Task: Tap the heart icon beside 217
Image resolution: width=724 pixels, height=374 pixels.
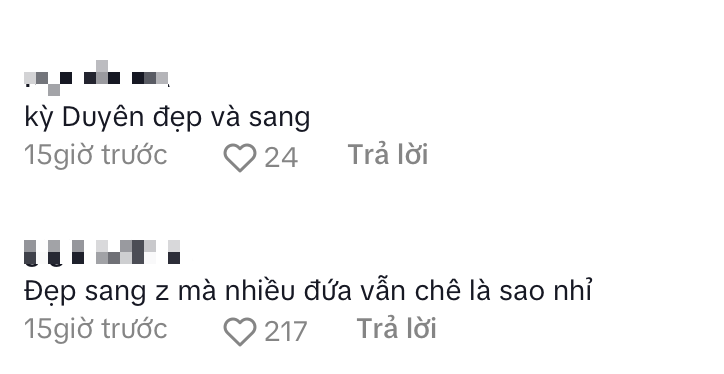Action: (240, 332)
